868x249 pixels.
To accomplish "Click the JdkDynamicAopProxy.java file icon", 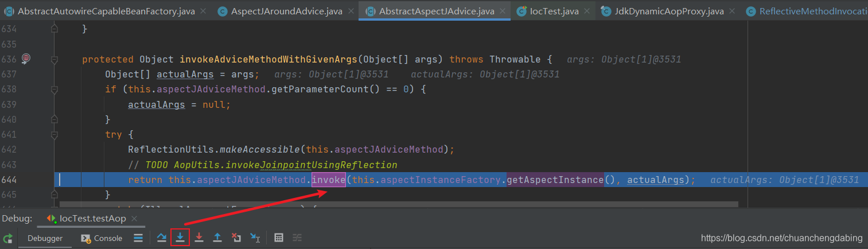I will pos(605,11).
